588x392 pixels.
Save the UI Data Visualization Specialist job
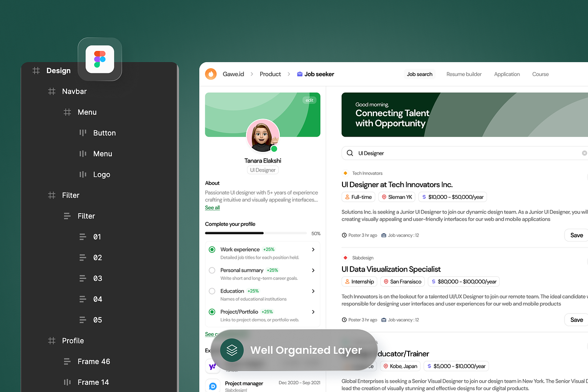pos(576,320)
